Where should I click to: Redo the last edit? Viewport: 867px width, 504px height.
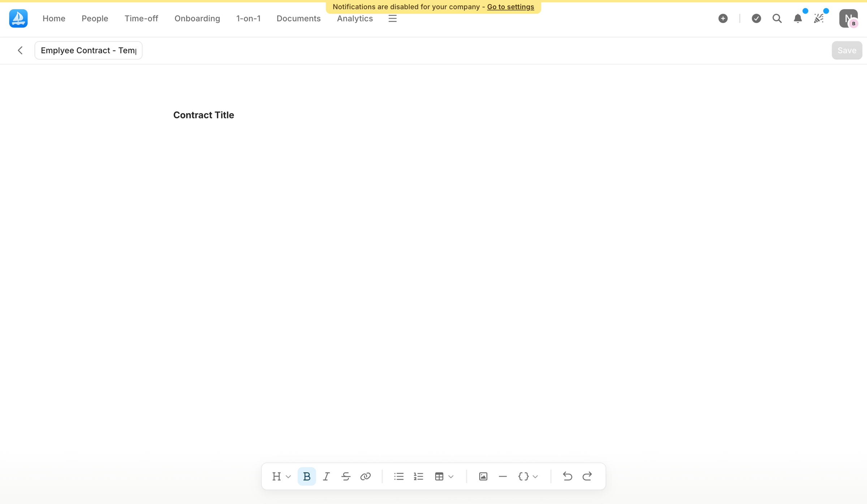pyautogui.click(x=587, y=476)
